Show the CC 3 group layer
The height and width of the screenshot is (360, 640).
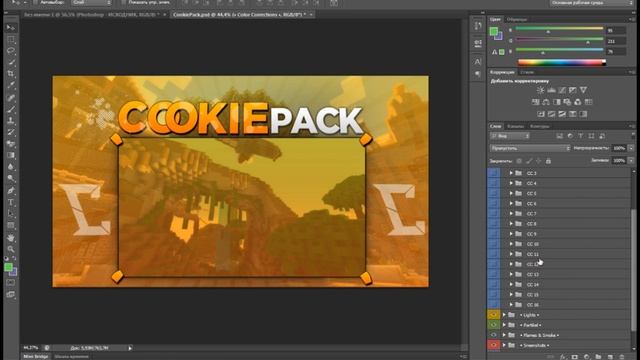click(493, 173)
